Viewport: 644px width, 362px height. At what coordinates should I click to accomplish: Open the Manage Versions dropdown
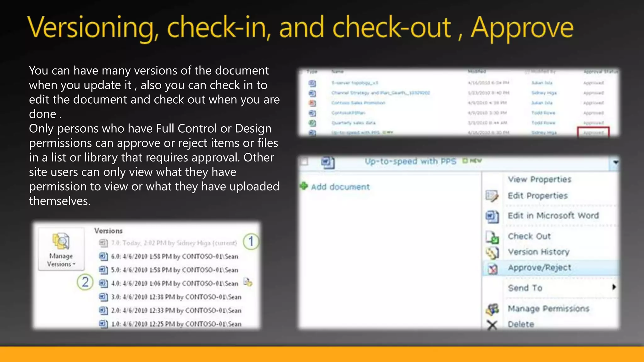tap(61, 249)
